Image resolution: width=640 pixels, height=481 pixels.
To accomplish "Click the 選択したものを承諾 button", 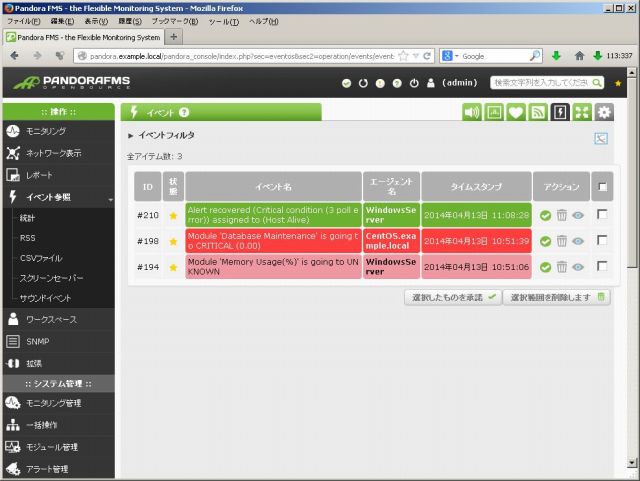I will (x=453, y=297).
